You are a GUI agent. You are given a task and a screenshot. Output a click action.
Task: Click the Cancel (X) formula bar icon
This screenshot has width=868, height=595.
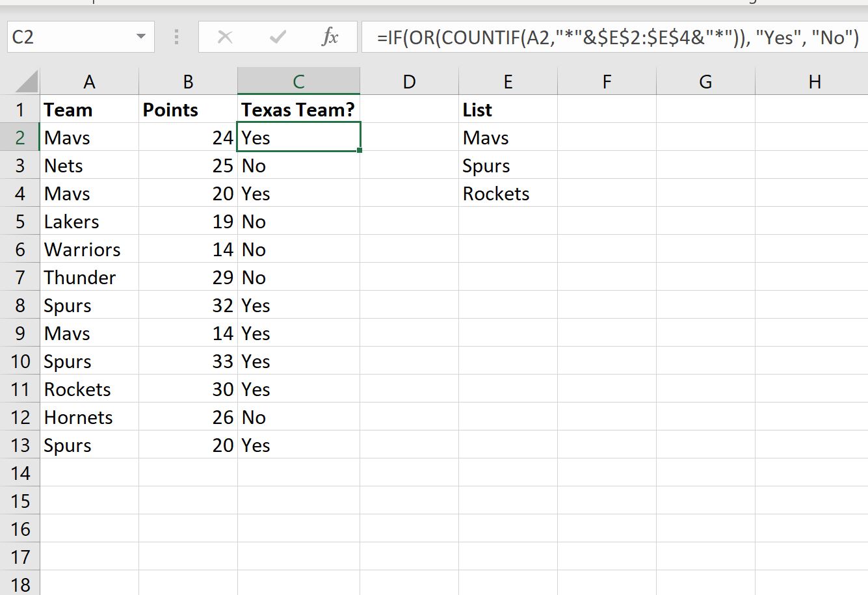[225, 37]
